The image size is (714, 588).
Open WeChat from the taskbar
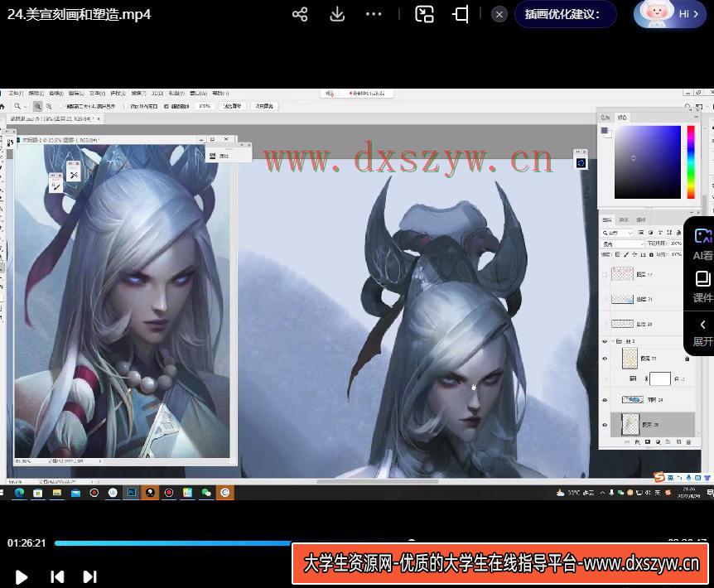coord(206,493)
